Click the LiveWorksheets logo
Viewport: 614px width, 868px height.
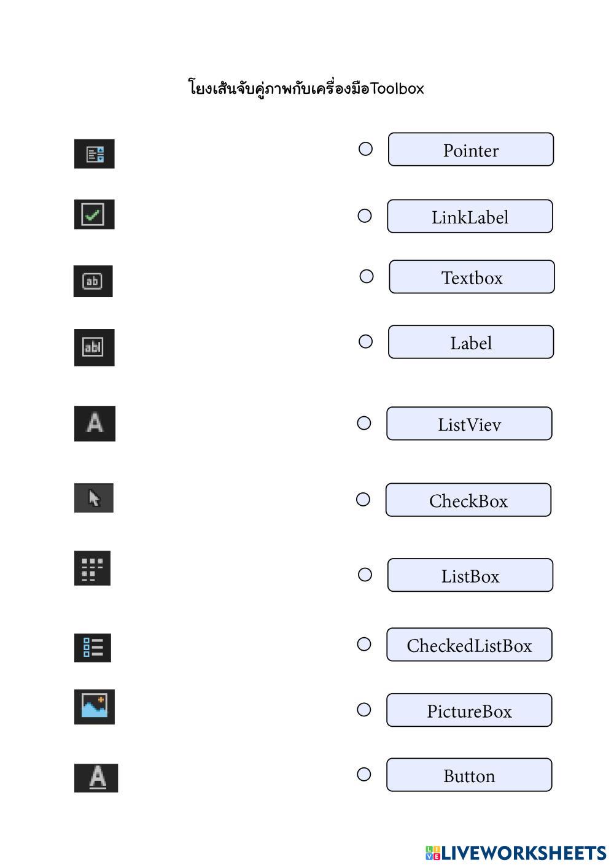click(x=516, y=853)
